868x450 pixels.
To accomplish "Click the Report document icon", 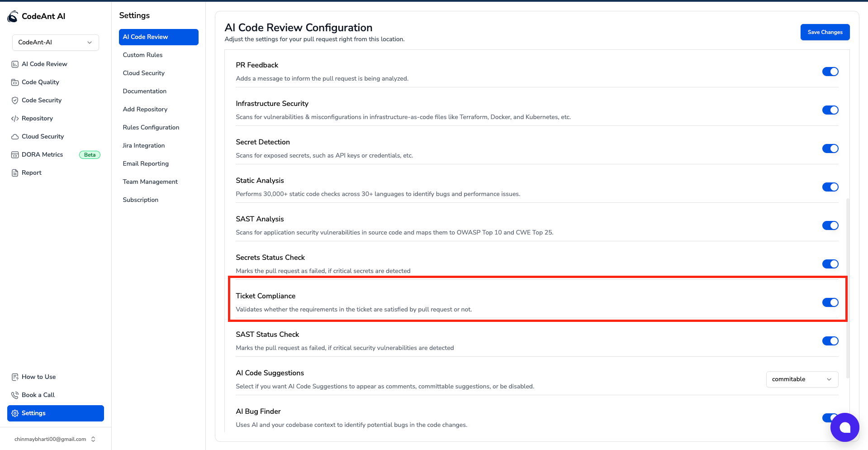I will (x=15, y=173).
